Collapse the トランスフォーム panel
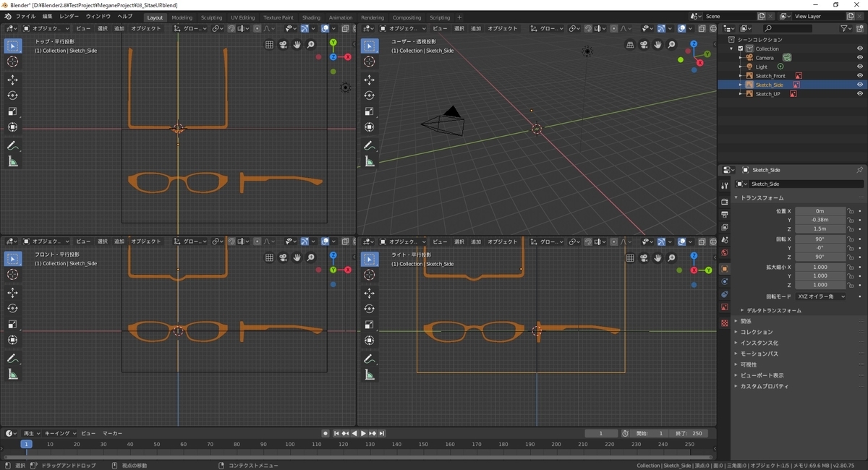Screen dimensions: 868x470 click(736, 197)
